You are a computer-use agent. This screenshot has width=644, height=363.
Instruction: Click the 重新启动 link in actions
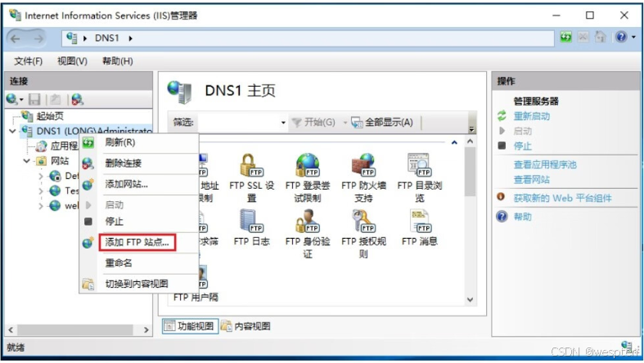point(531,116)
